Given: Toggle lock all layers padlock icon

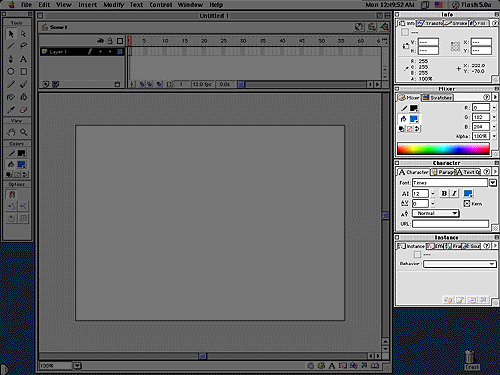Looking at the screenshot, I should click(110, 41).
